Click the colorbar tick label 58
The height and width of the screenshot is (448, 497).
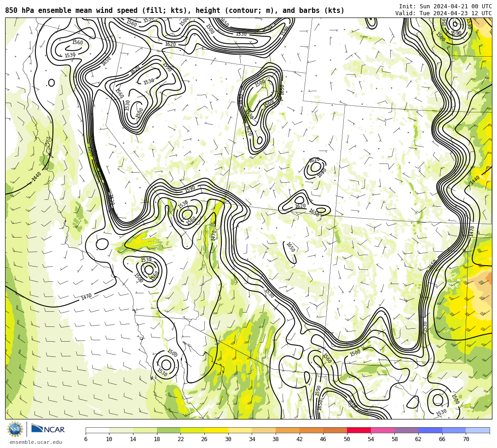click(395, 439)
